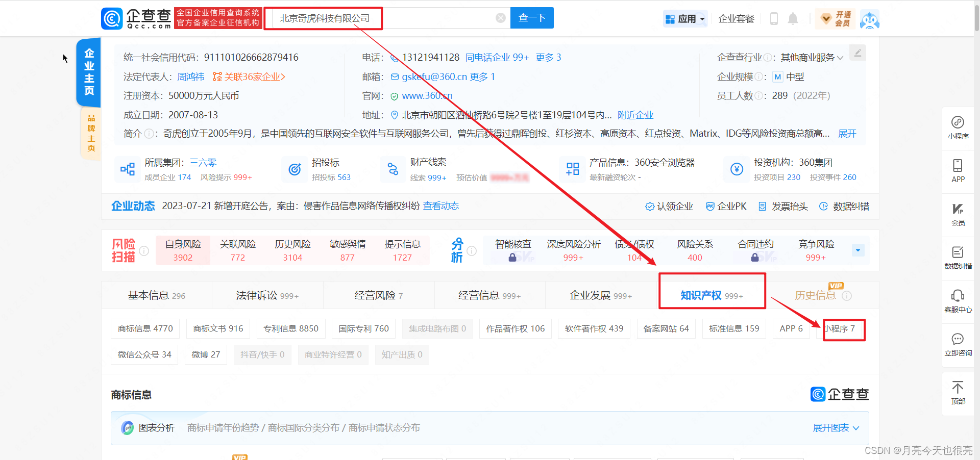This screenshot has width=980, height=460.
Task: Select 专利信息 8850 subcategory
Action: (x=291, y=328)
